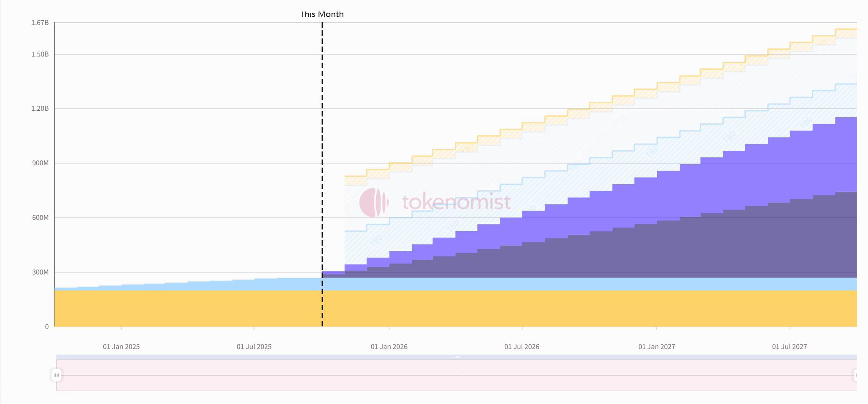Click the 01 Jan 2025 axis label
The width and height of the screenshot is (868, 404).
121,346
